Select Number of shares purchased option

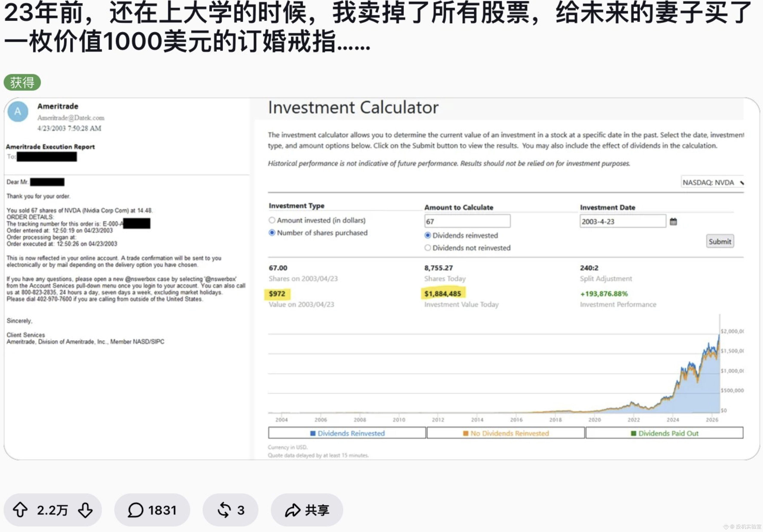point(272,233)
